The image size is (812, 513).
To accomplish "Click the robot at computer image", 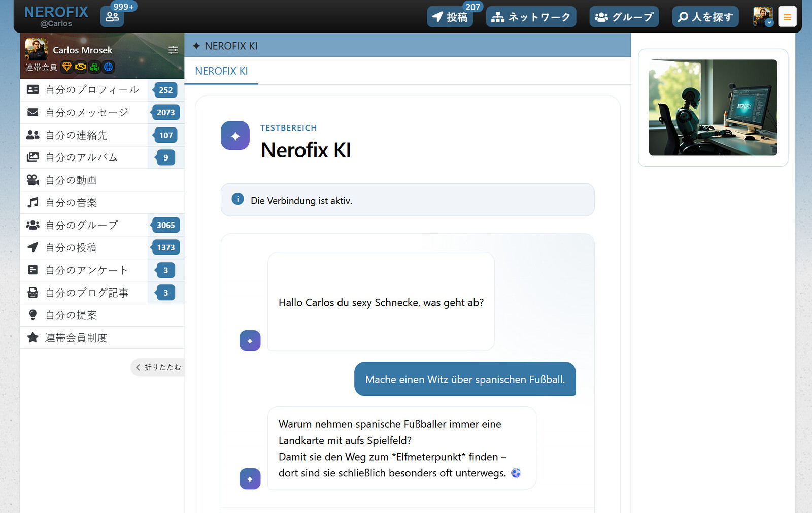I will 713,108.
